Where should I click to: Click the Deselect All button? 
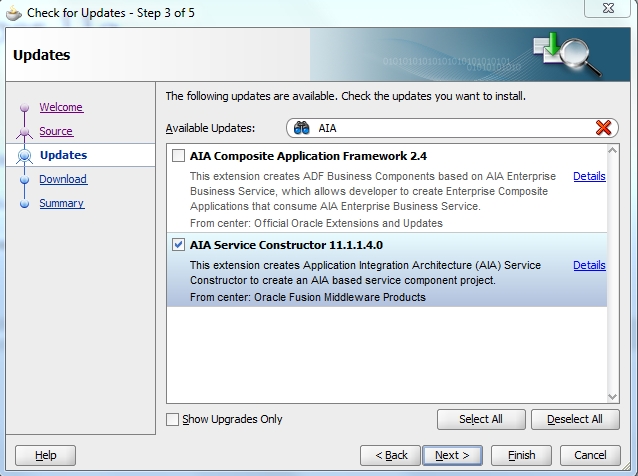575,419
